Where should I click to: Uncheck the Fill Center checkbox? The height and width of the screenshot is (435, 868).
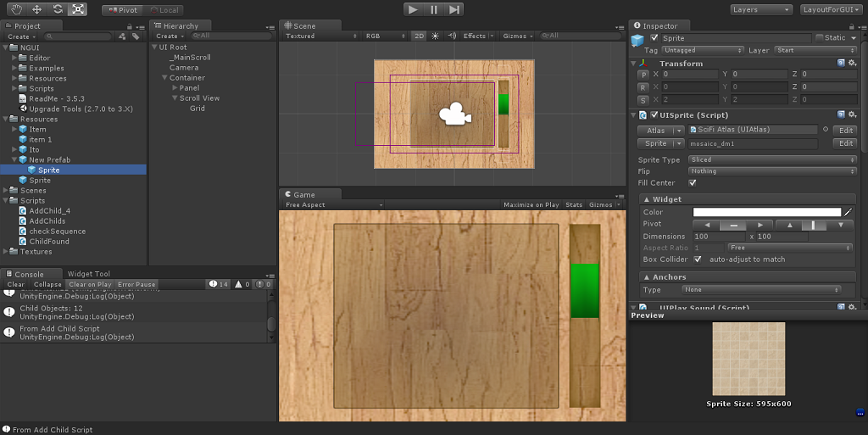(x=693, y=182)
